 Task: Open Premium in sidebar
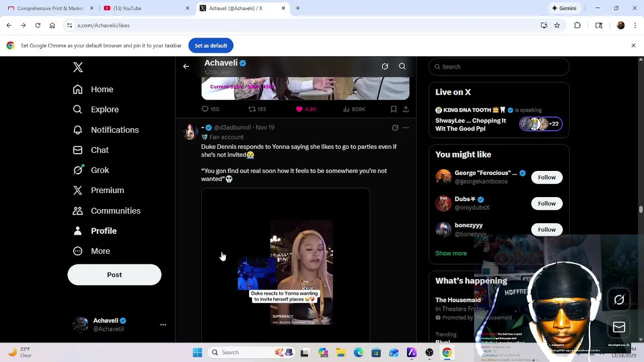click(x=98, y=190)
